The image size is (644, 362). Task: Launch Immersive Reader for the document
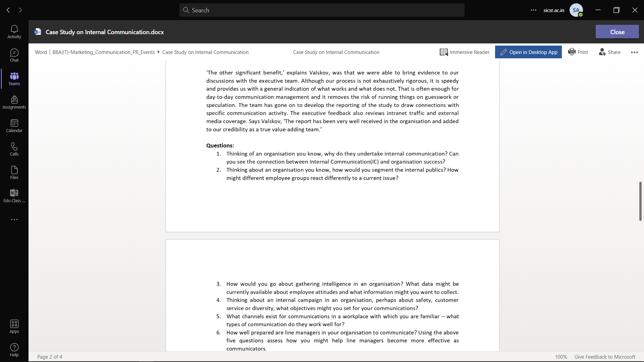pos(465,52)
